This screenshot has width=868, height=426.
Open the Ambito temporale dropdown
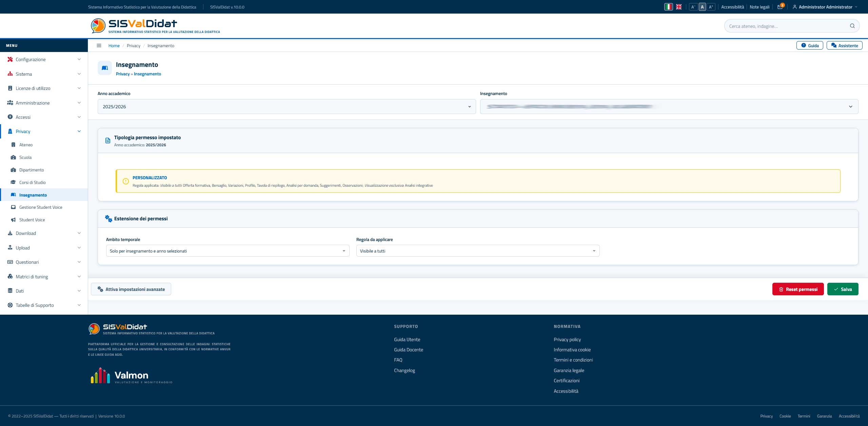pos(228,251)
